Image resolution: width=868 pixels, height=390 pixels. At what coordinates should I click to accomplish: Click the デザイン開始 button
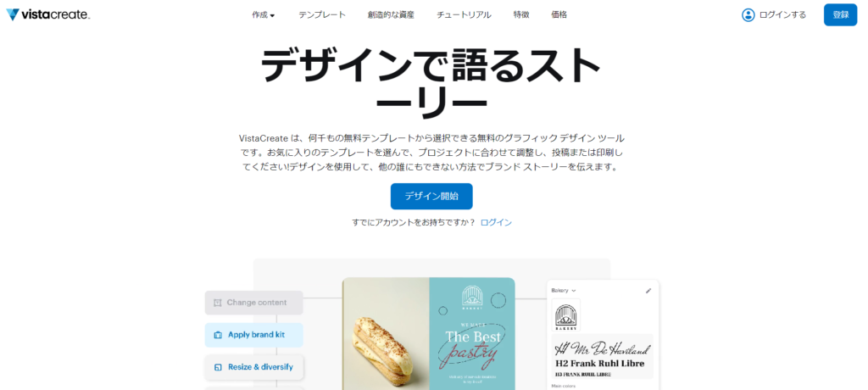click(431, 196)
